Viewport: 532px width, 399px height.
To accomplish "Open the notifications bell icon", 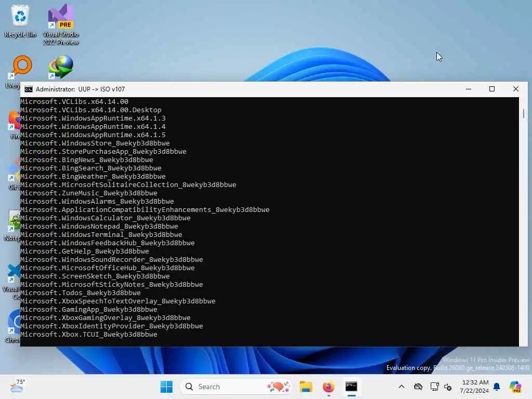I will point(497,387).
